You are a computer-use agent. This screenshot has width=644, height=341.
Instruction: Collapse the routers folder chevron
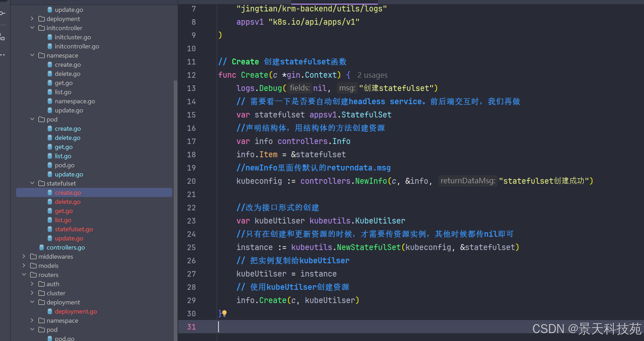(x=24, y=275)
